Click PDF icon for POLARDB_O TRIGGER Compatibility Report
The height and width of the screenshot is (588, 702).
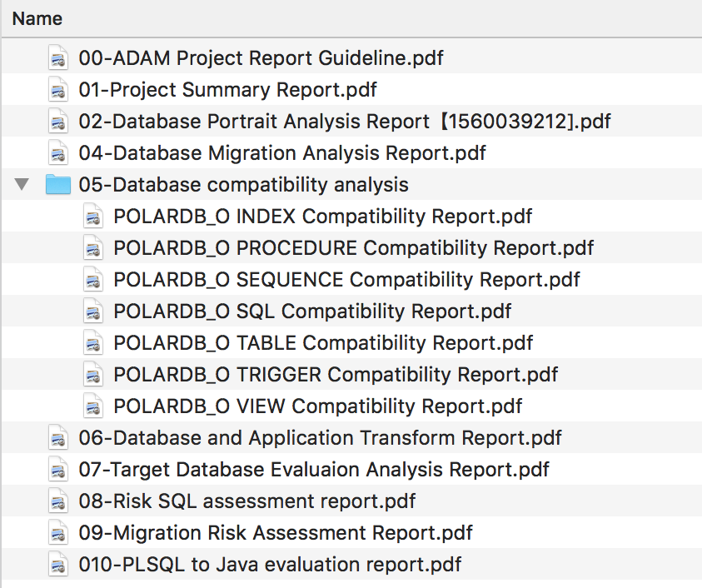(x=93, y=375)
